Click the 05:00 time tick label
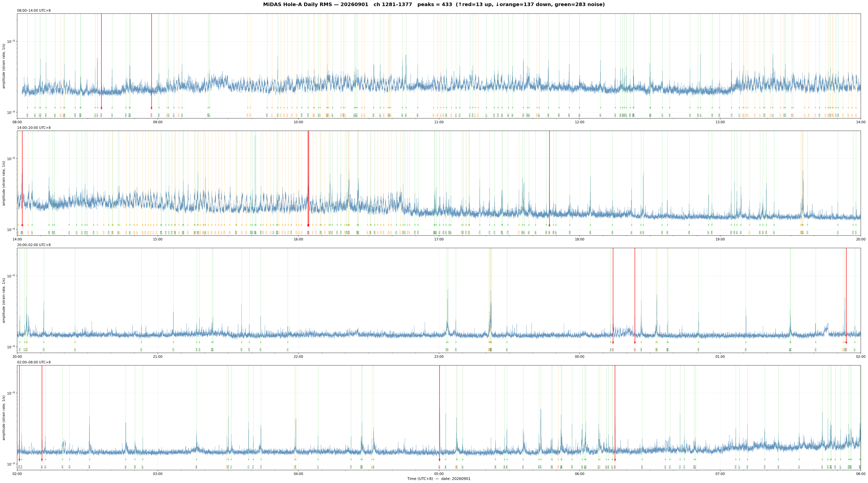The width and height of the screenshot is (868, 483). 439,474
